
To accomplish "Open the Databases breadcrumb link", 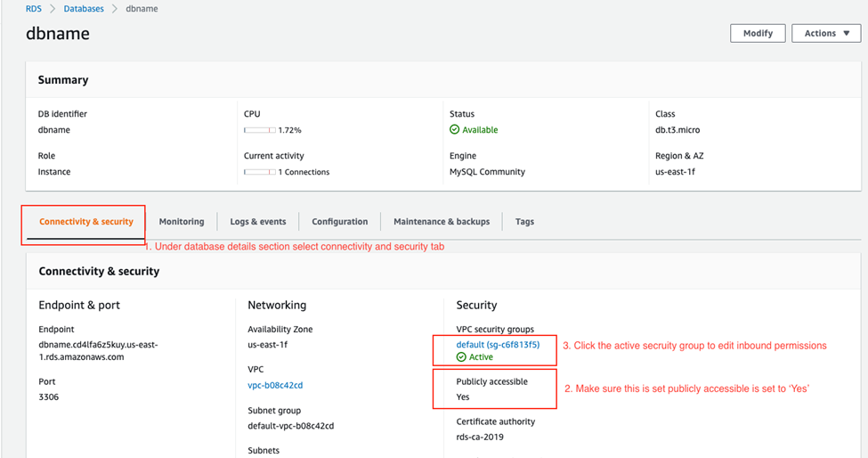I will [83, 9].
